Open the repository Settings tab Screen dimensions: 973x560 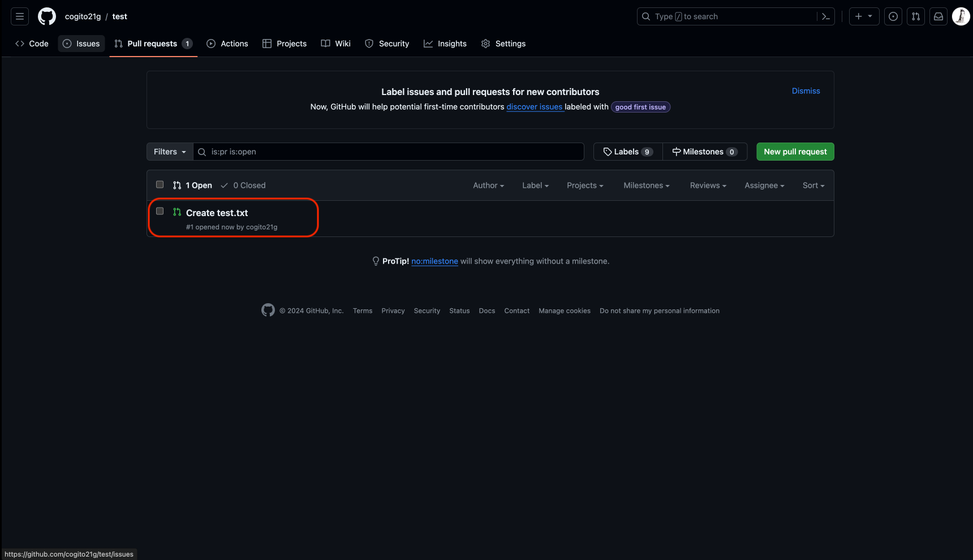[503, 44]
